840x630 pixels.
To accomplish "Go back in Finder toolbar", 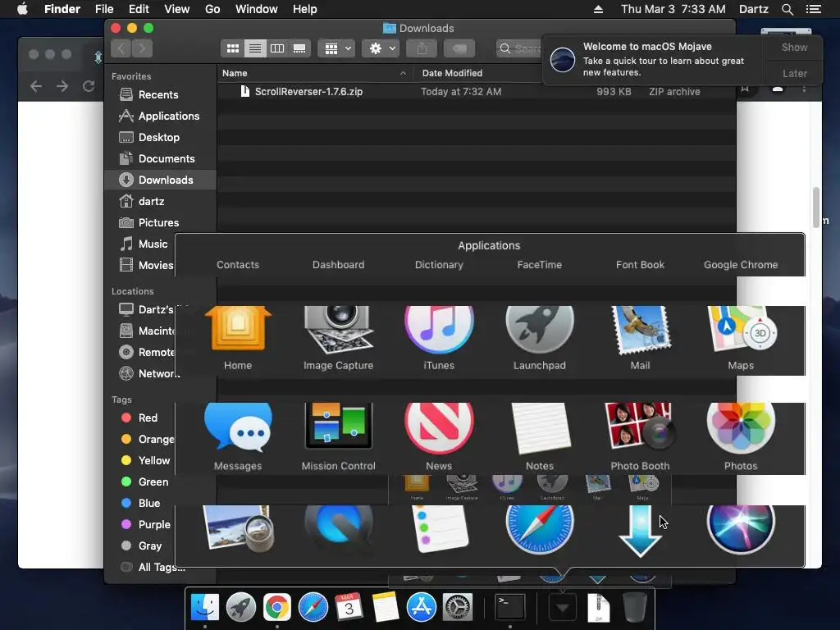I will tap(121, 48).
